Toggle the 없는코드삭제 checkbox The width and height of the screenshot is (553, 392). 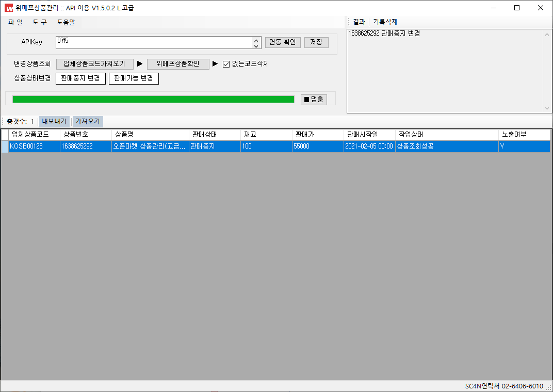[x=226, y=64]
